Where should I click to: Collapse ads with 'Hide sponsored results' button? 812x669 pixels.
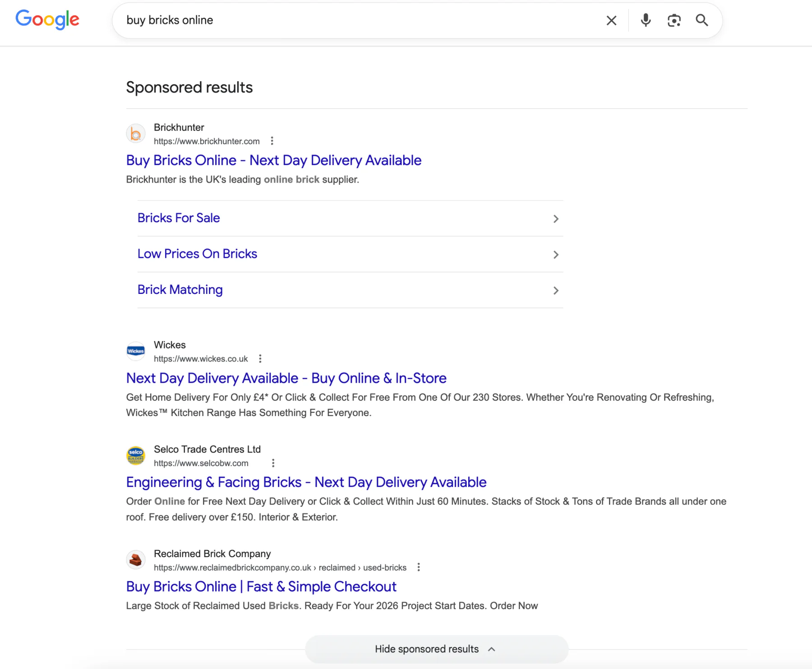[436, 649]
